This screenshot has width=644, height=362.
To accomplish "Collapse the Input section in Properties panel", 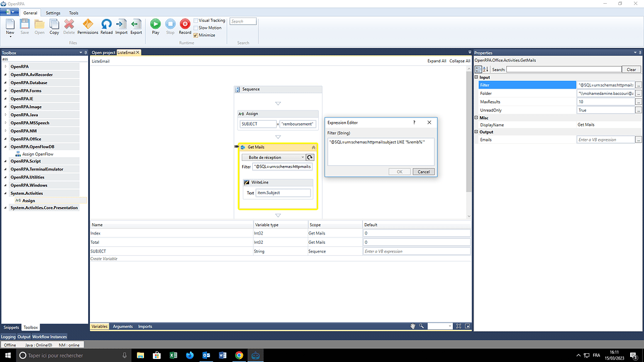I will coord(477,77).
